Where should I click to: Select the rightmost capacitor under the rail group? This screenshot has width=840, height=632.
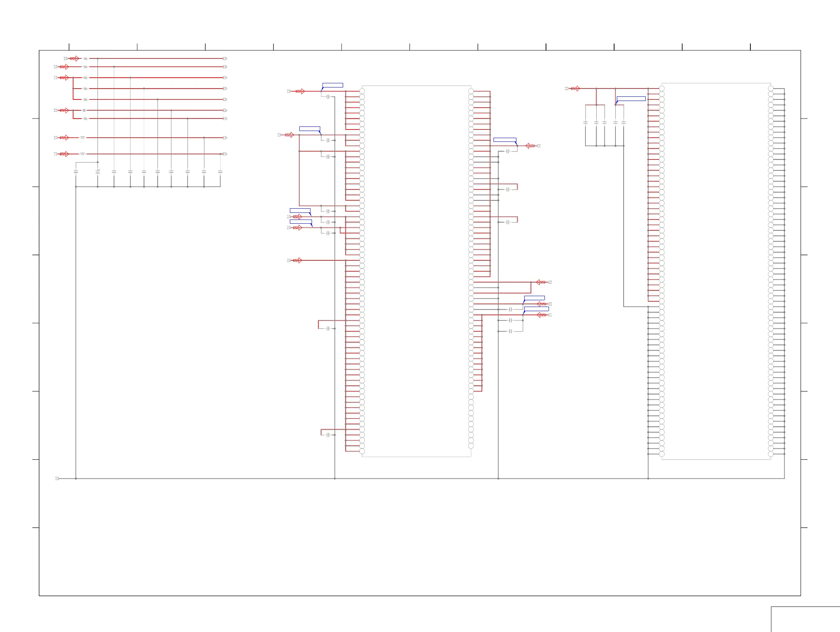tap(220, 172)
